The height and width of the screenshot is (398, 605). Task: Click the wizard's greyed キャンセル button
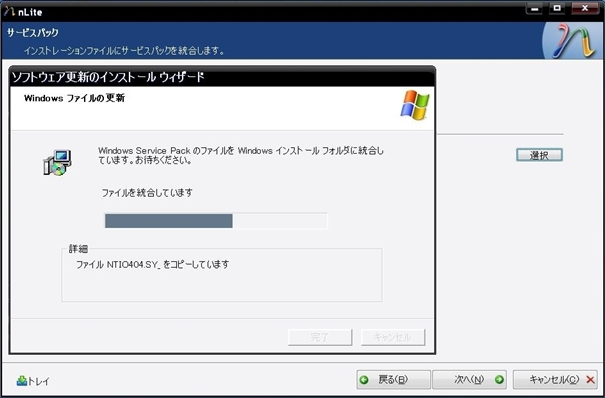pyautogui.click(x=393, y=337)
